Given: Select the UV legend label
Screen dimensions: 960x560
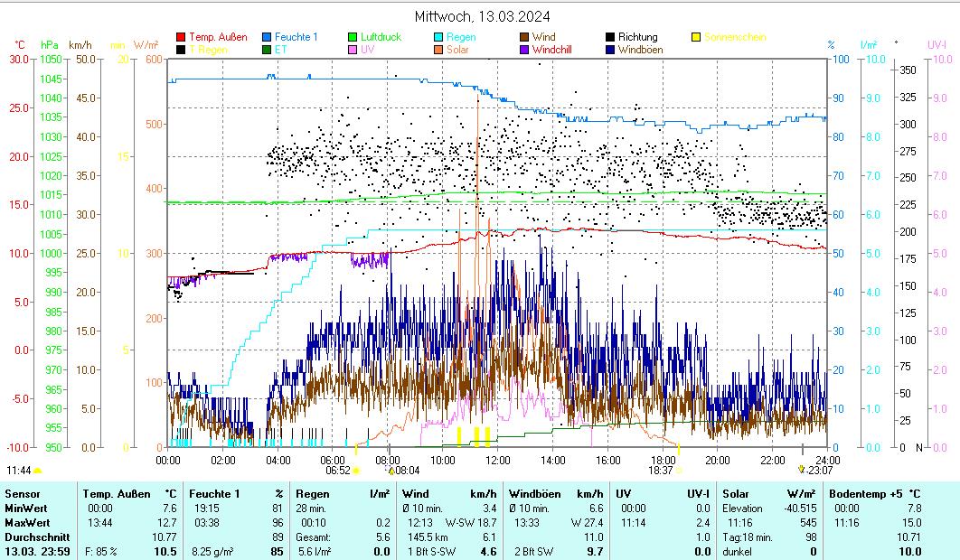Looking at the screenshot, I should pos(367,50).
